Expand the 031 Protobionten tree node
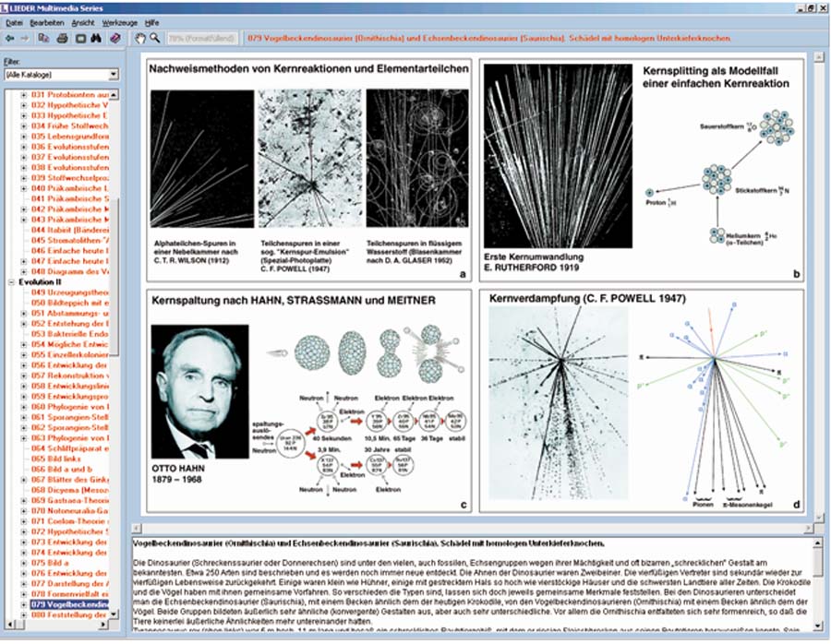831x644 pixels. 24,95
